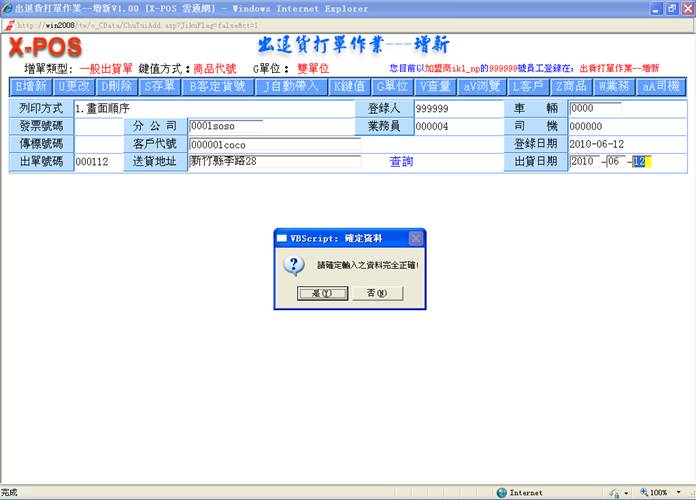Select the D刪除 toolbar button
696x500 pixels.
(x=117, y=86)
